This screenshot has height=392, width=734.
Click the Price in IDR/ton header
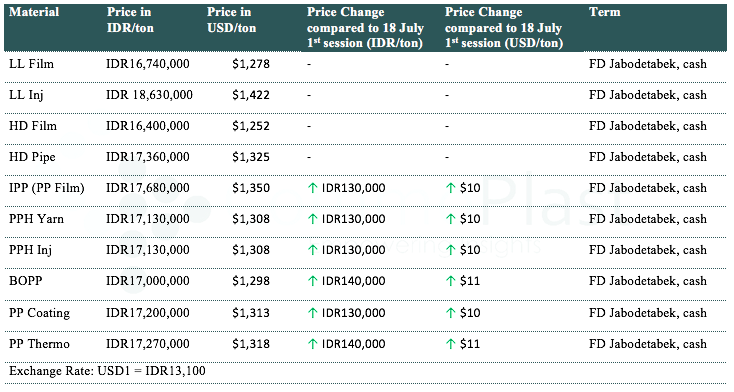coord(130,20)
